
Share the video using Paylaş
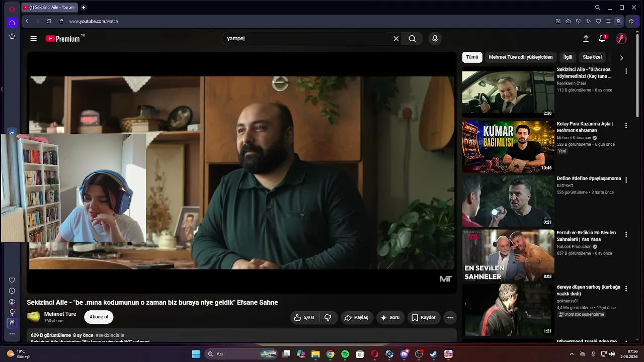pos(356,317)
